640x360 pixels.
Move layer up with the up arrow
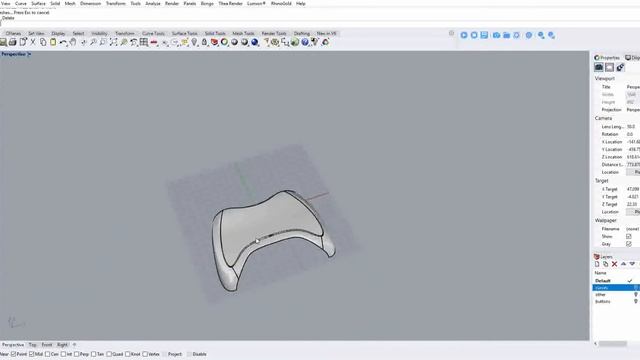click(623, 264)
